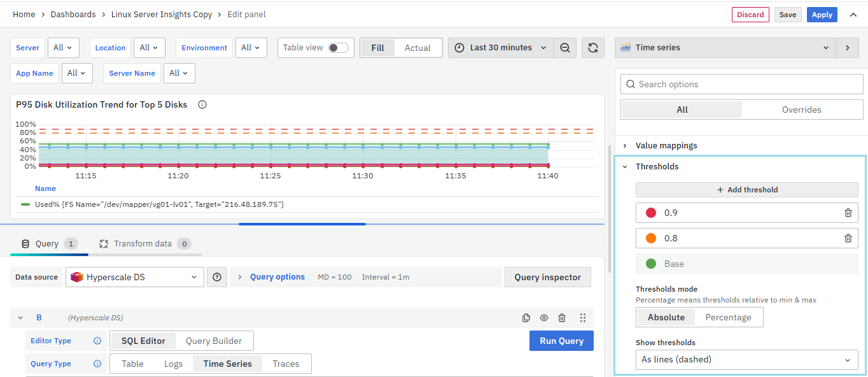This screenshot has width=868, height=377.
Task: Hide query B with eye icon
Action: pyautogui.click(x=544, y=318)
